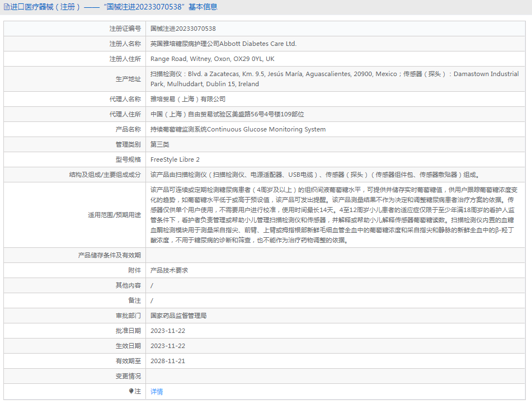Click the 备注 label
The height and width of the screenshot is (404, 532).
(134, 300)
